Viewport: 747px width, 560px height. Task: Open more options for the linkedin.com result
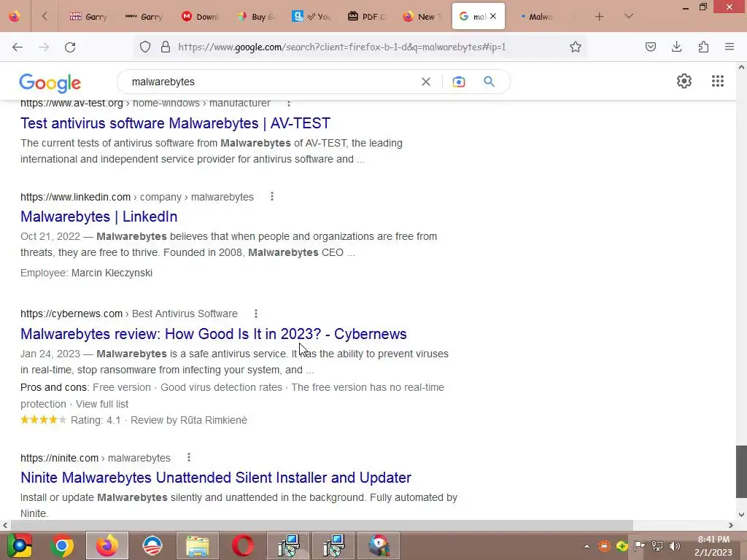pyautogui.click(x=272, y=196)
